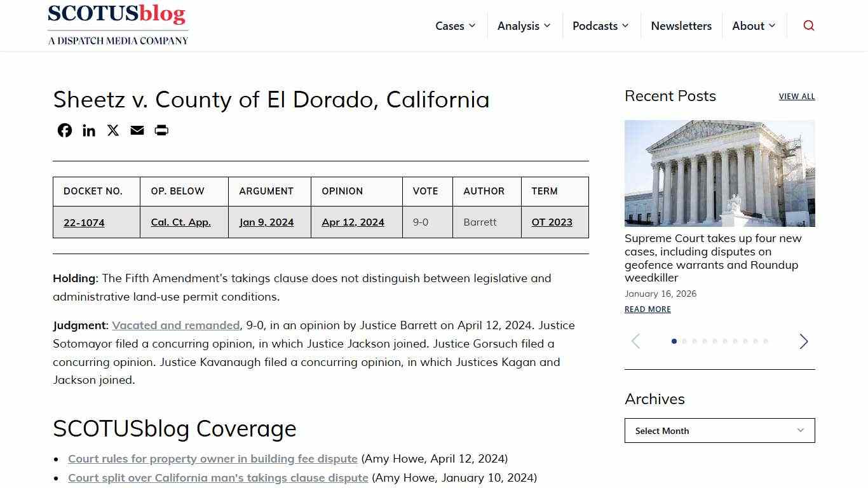
Task: Open the Vacated and remanded judgment link
Action: click(x=176, y=325)
